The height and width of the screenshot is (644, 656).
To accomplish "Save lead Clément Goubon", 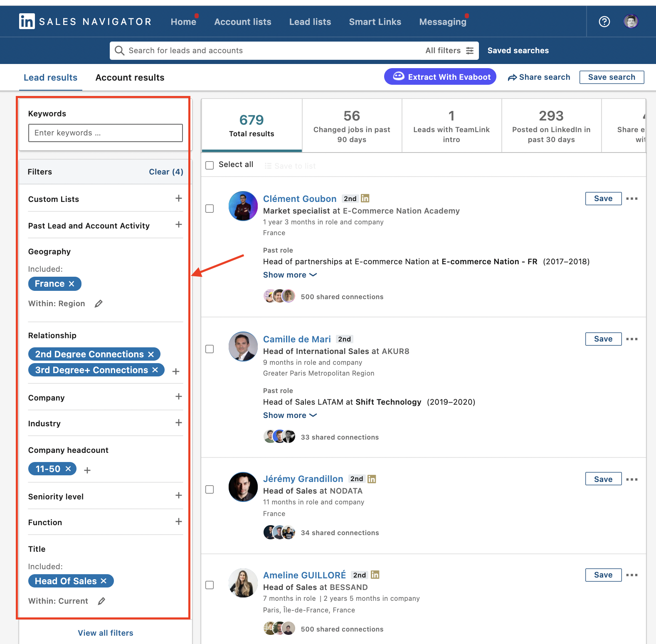I will pos(603,199).
